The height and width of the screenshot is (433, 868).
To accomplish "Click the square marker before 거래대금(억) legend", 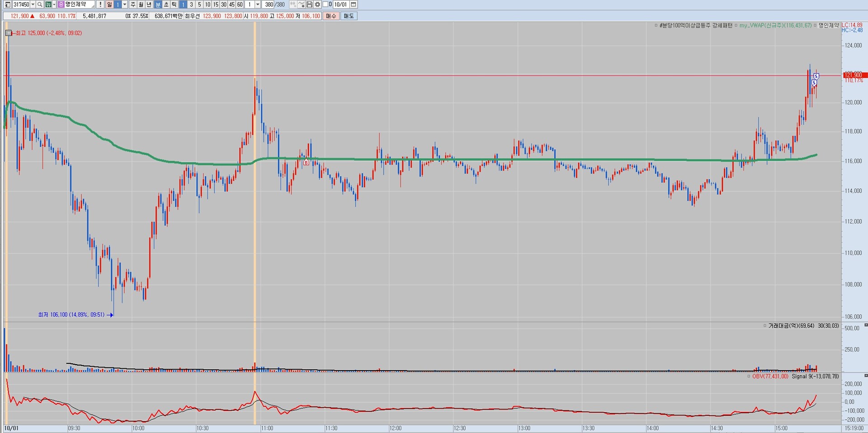I will (x=765, y=326).
